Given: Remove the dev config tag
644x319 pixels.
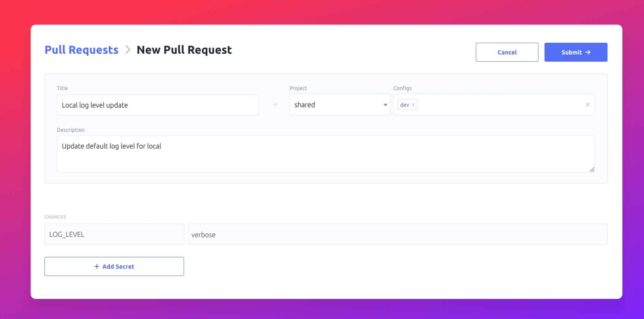Looking at the screenshot, I should [412, 104].
